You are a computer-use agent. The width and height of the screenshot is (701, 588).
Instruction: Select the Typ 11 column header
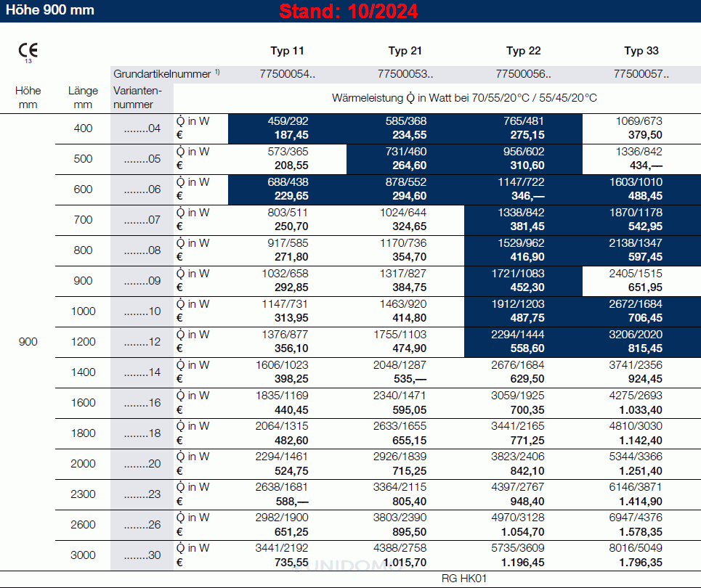(287, 51)
